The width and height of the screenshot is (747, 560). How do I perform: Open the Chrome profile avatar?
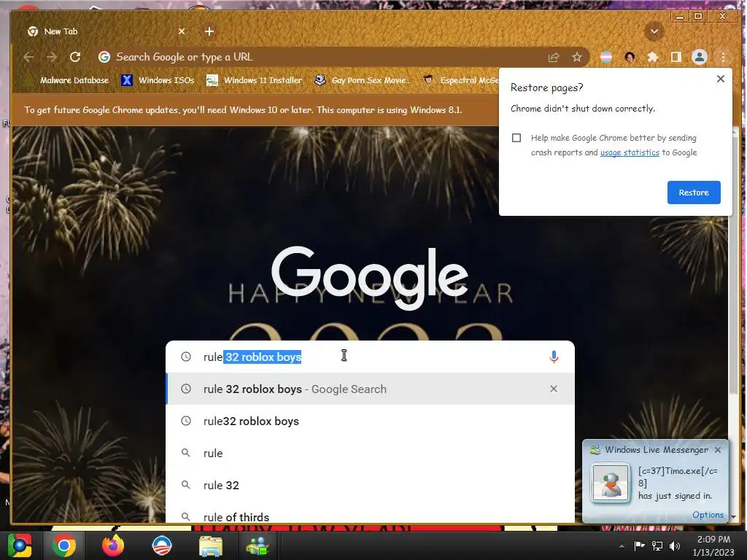(700, 58)
